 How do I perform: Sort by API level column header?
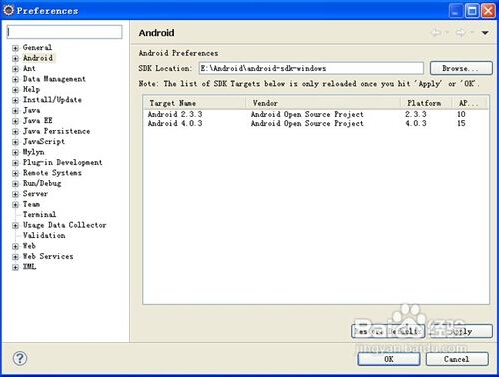tap(470, 103)
